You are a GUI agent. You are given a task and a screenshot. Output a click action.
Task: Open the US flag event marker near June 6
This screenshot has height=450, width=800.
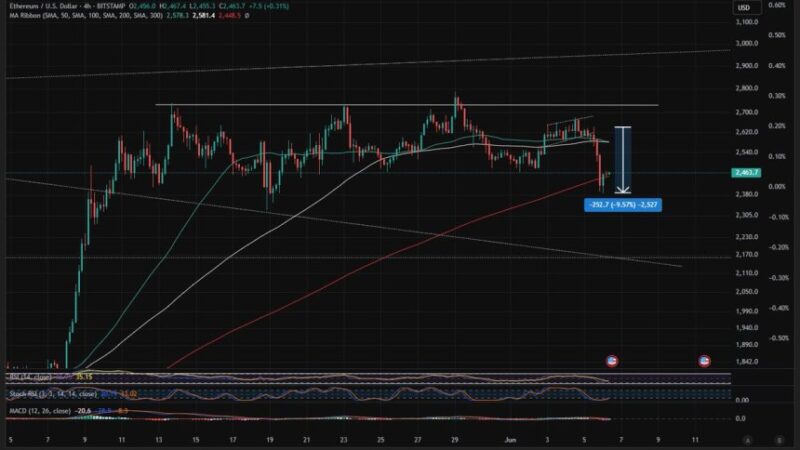pos(612,361)
